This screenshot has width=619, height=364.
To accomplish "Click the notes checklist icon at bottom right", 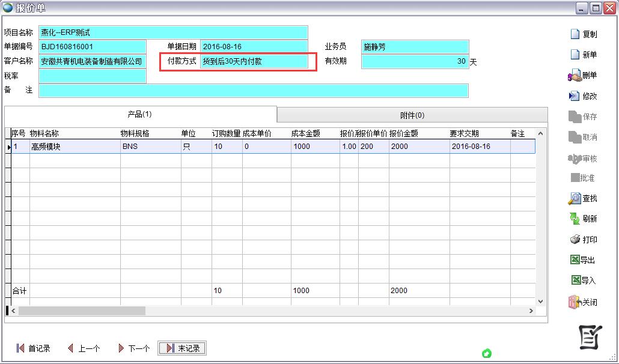I will (589, 338).
